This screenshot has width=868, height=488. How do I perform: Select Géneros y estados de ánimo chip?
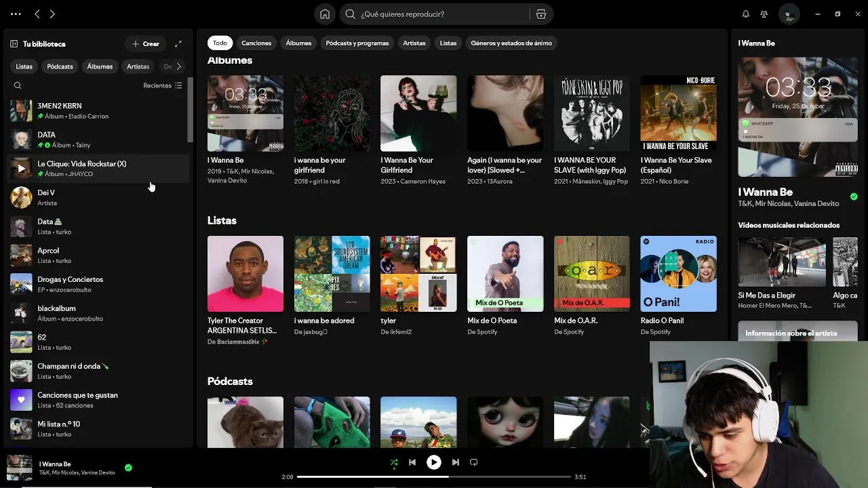[511, 43]
